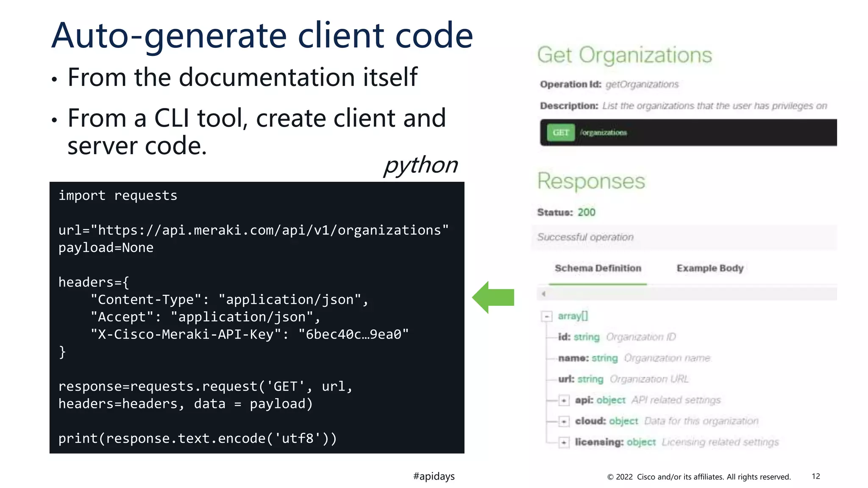Viewport: 868px width, 488px height.
Task: Click the 'From the documentation itself' bullet
Action: [242, 78]
